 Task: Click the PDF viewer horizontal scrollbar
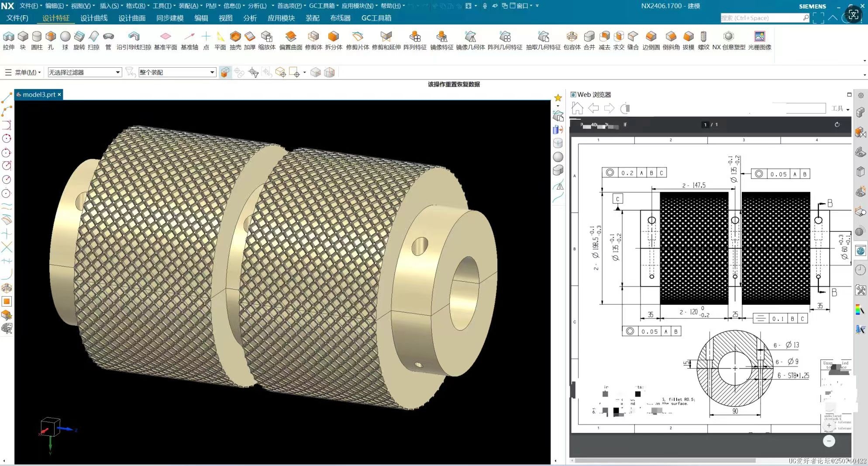(665, 460)
